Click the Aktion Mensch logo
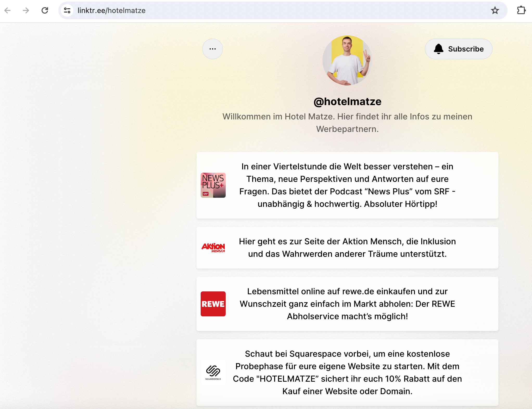This screenshot has height=409, width=532. [x=213, y=247]
